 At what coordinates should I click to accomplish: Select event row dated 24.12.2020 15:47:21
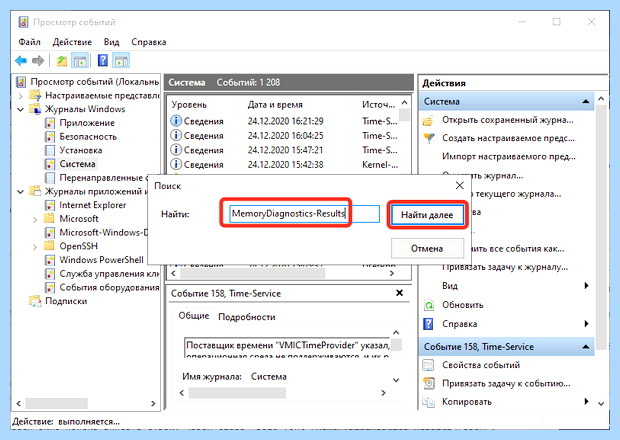click(x=285, y=150)
